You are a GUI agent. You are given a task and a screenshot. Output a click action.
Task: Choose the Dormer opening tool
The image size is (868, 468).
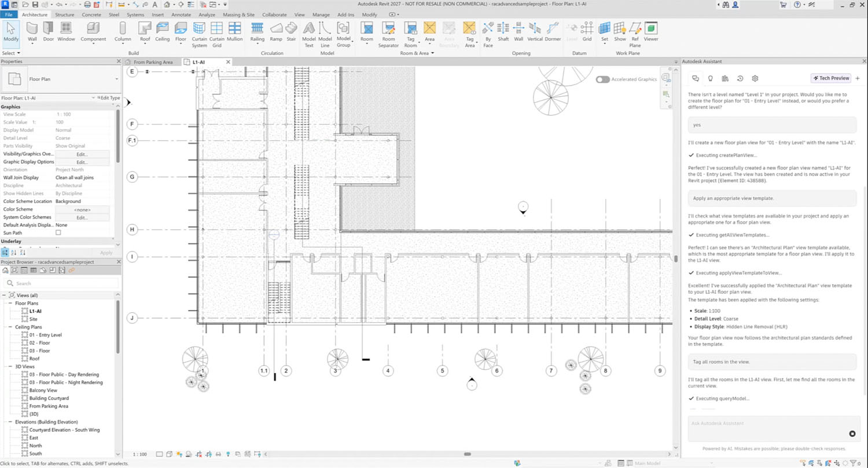[x=553, y=32]
